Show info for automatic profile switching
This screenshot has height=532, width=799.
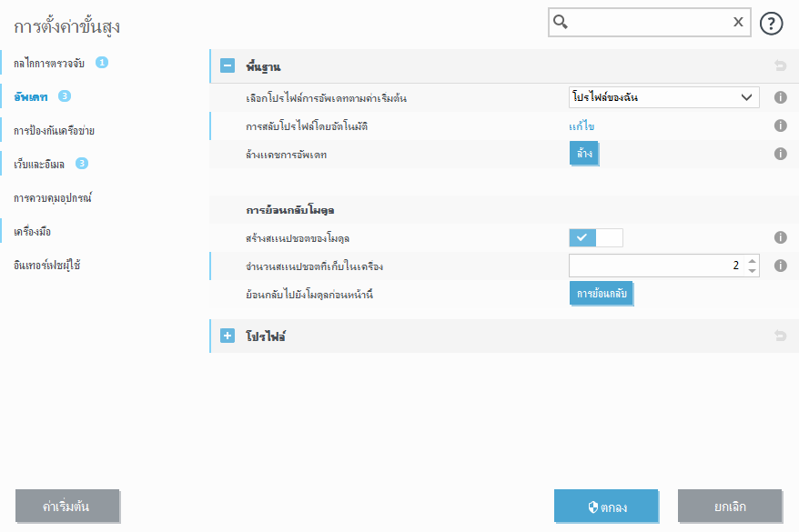click(780, 125)
